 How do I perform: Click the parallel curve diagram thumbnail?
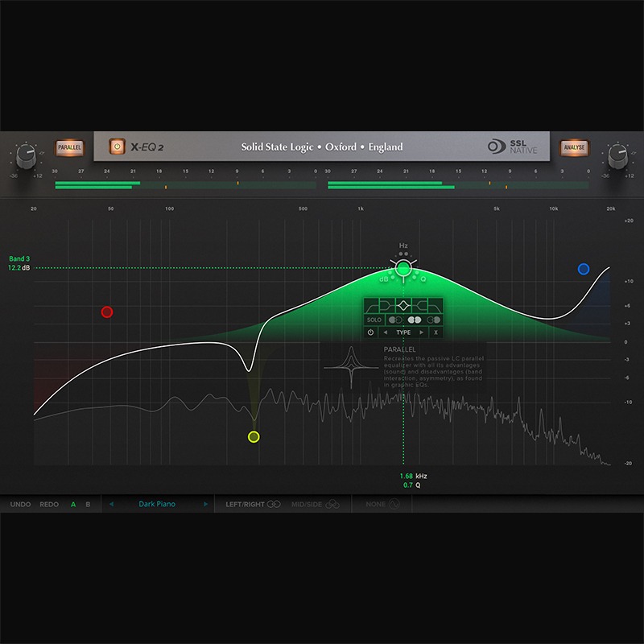tap(351, 367)
